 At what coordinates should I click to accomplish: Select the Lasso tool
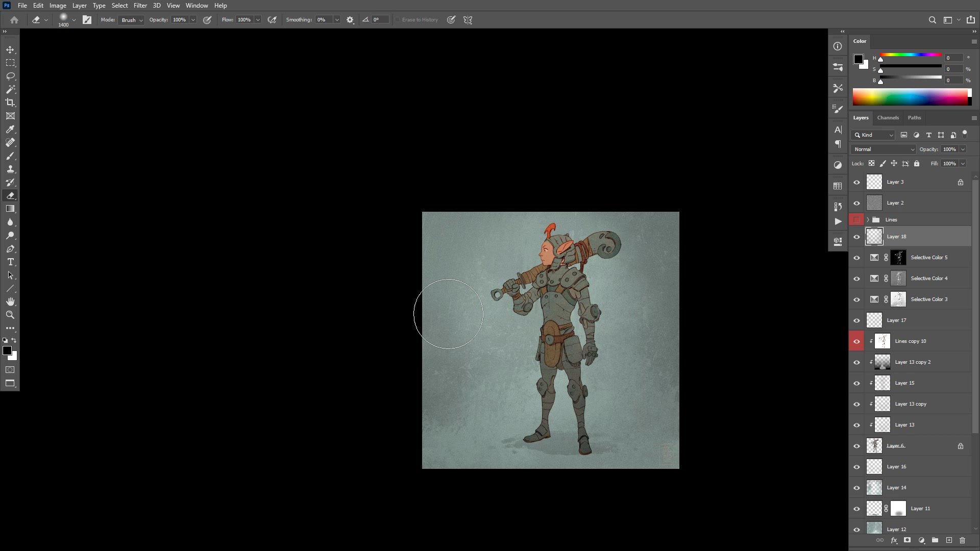click(x=10, y=76)
